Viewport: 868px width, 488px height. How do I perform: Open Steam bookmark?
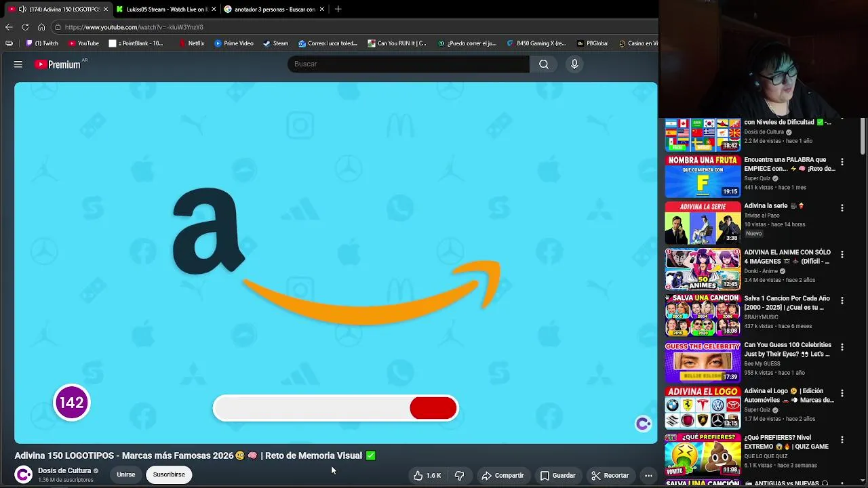click(276, 43)
